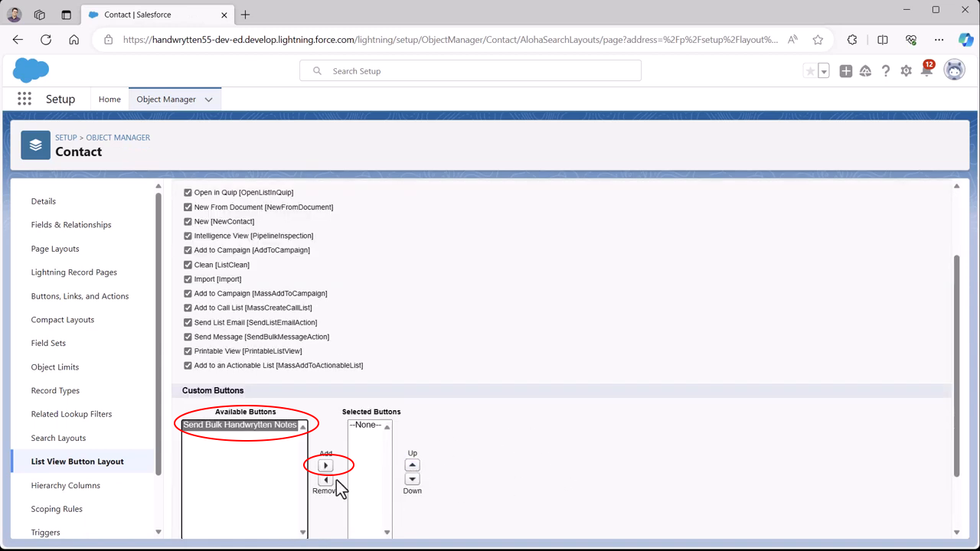The image size is (980, 551).
Task: Open the Setup gear icon menu
Action: click(906, 71)
